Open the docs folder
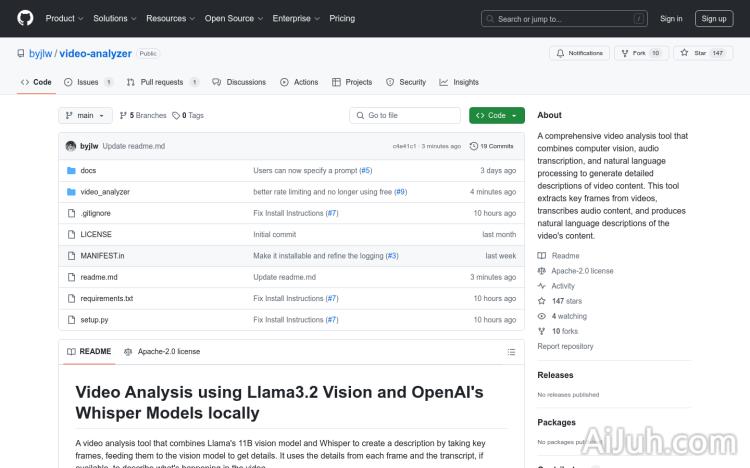 88,170
